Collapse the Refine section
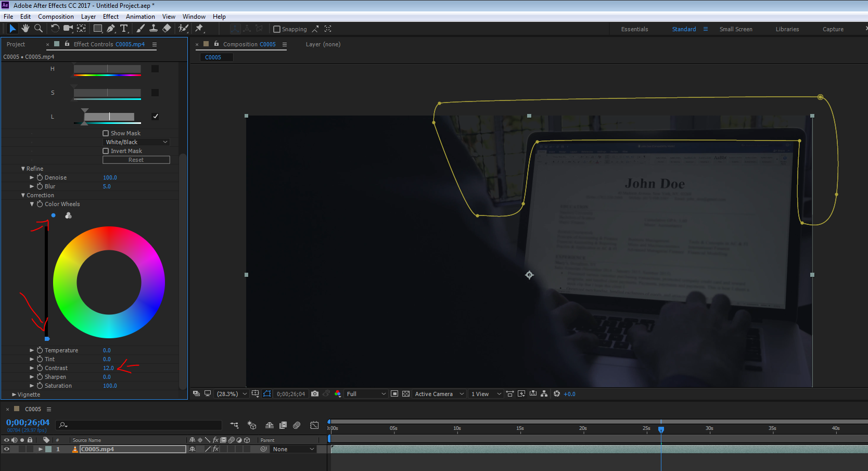The width and height of the screenshot is (868, 471). [23, 169]
